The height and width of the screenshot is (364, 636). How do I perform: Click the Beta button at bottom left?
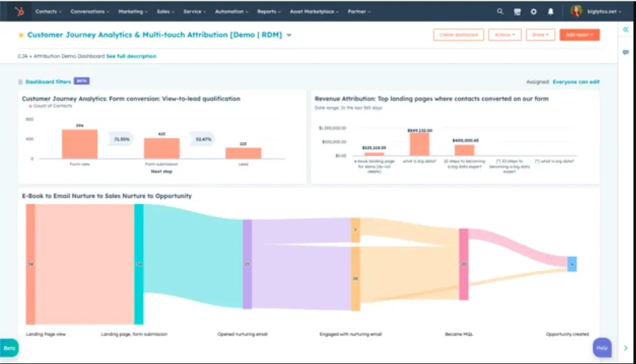click(10, 348)
